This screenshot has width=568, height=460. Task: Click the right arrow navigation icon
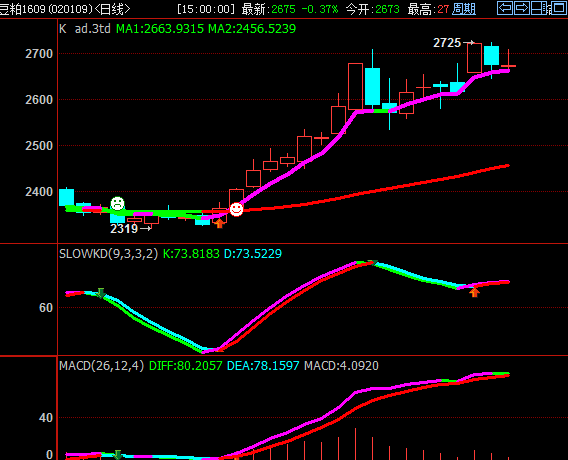click(x=522, y=8)
